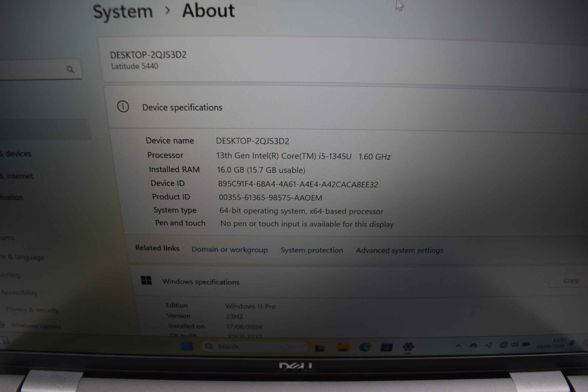Click the processor value 'i5-1345U 1.60 GHz'
Viewport: 588px width, 392px height.
[x=355, y=156]
